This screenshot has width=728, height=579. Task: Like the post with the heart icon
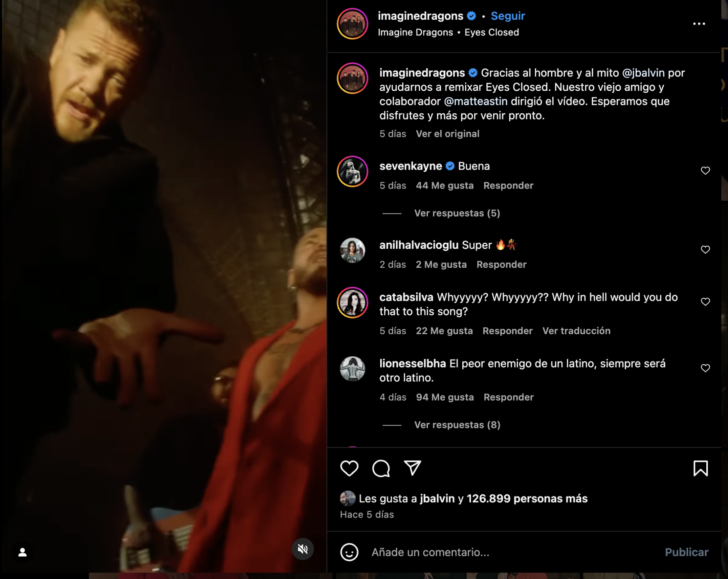click(x=349, y=468)
